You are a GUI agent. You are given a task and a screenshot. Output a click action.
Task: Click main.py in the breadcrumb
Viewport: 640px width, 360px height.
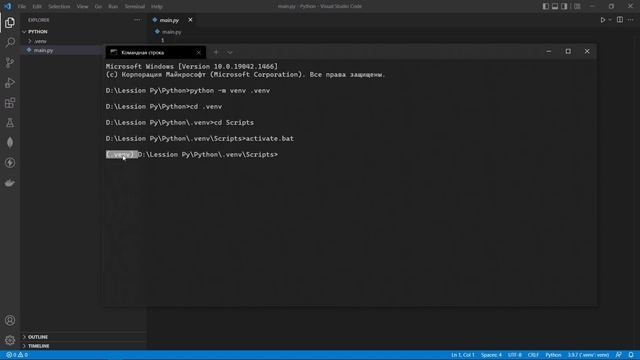coord(171,32)
